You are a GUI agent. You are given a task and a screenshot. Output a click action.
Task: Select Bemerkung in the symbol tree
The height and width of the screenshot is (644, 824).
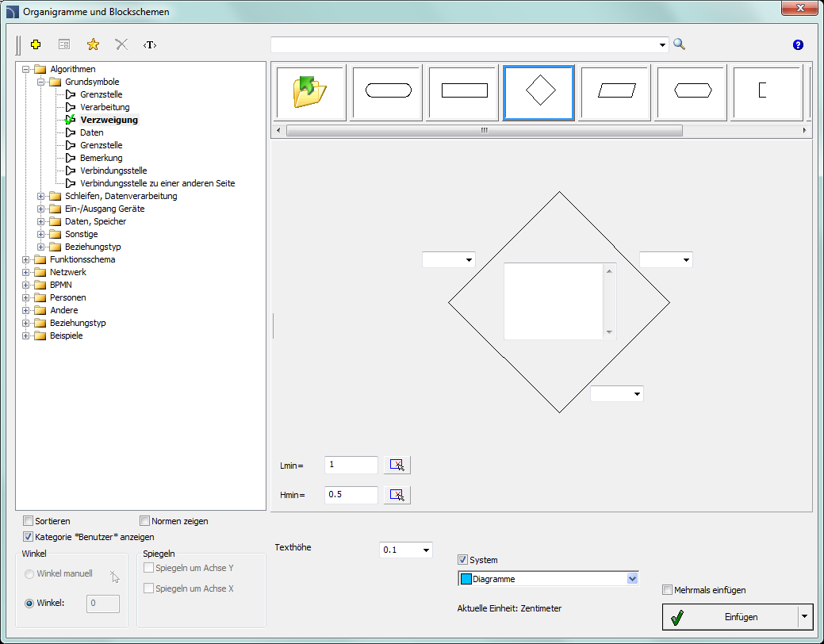101,158
